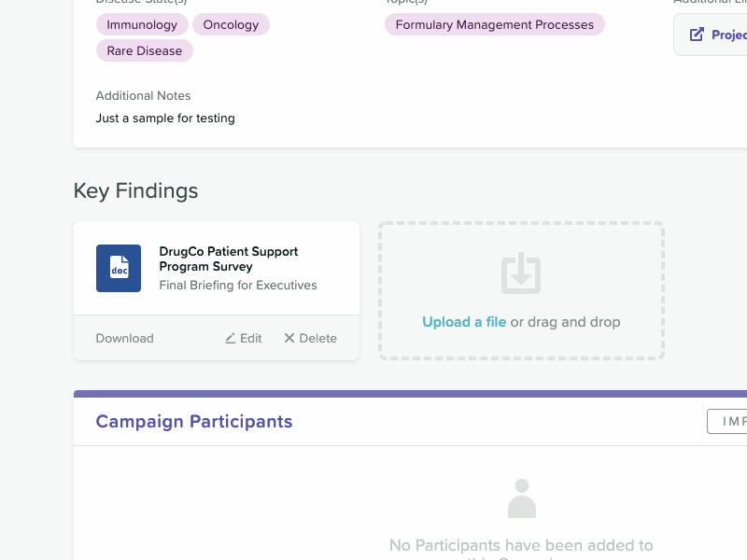This screenshot has height=560, width=747.
Task: Open DrugCo Patient Support Program Survey title
Action: 229,259
